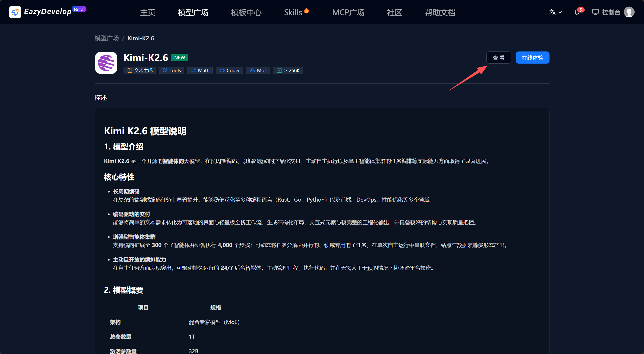Click the user avatar icon

pos(629,12)
